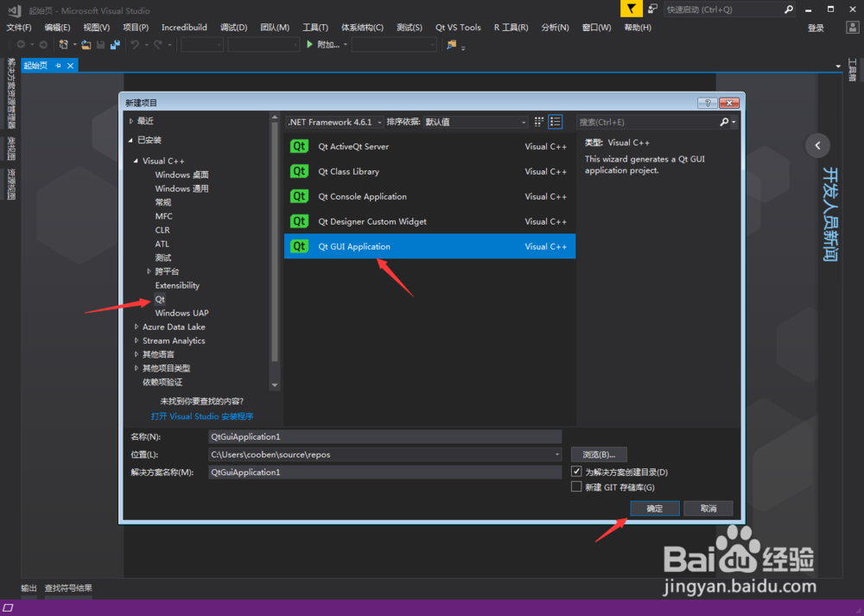Click the Redo toolbar icon
Image resolution: width=864 pixels, height=616 pixels.
[x=158, y=45]
